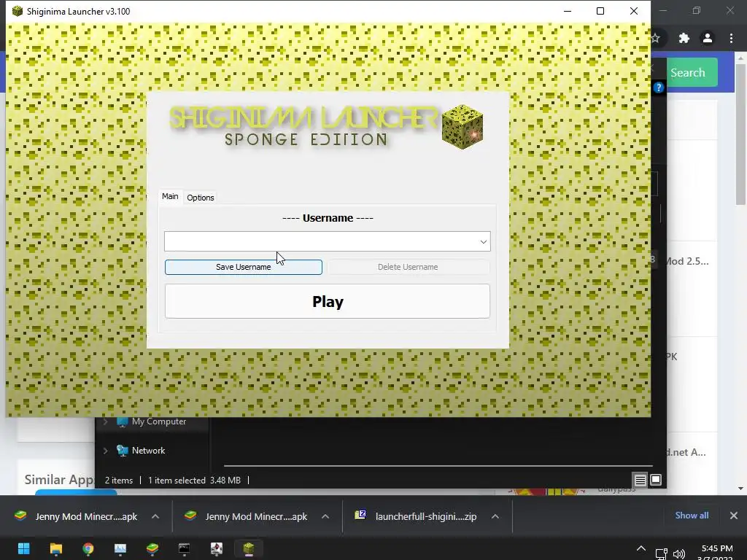Click the 'Mod 2.5...' link on webpage
The height and width of the screenshot is (560, 747).
tap(687, 261)
